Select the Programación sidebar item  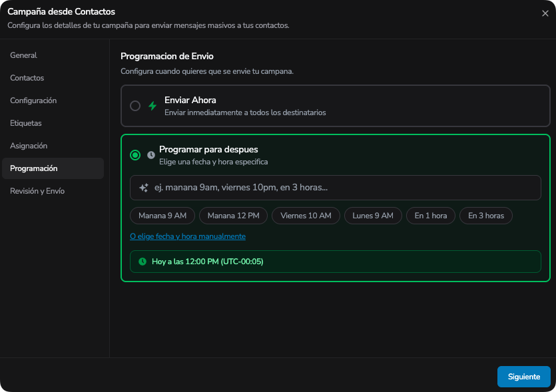pos(53,168)
